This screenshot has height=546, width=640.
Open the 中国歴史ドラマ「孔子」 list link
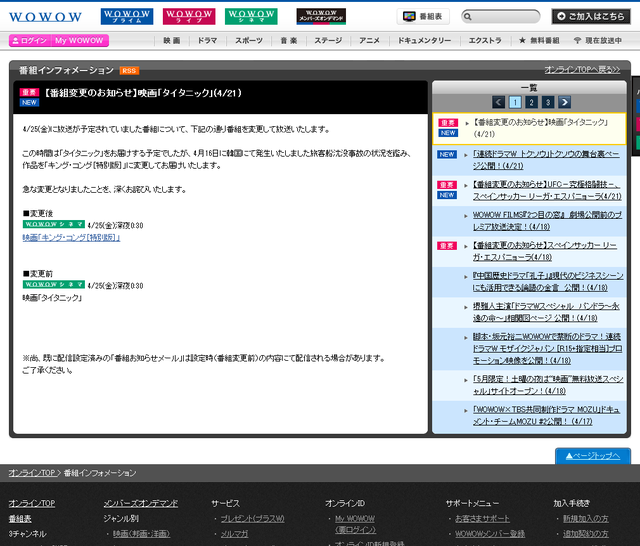click(x=548, y=282)
